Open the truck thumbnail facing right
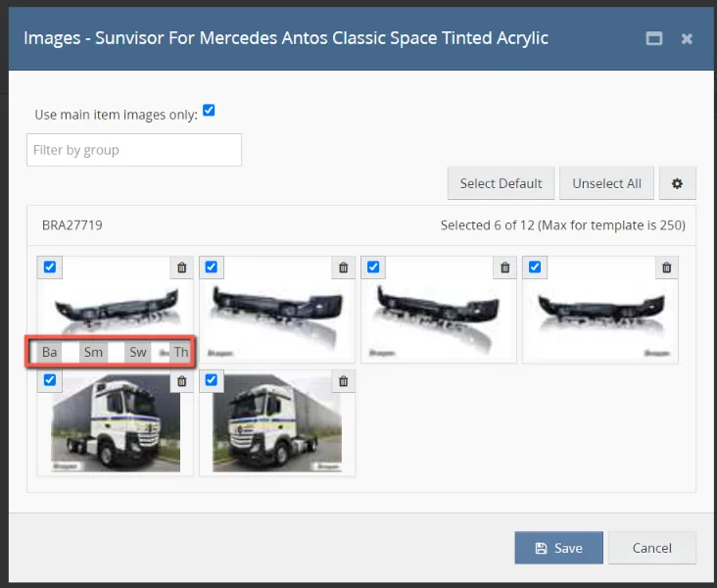717x588 pixels. 116,423
